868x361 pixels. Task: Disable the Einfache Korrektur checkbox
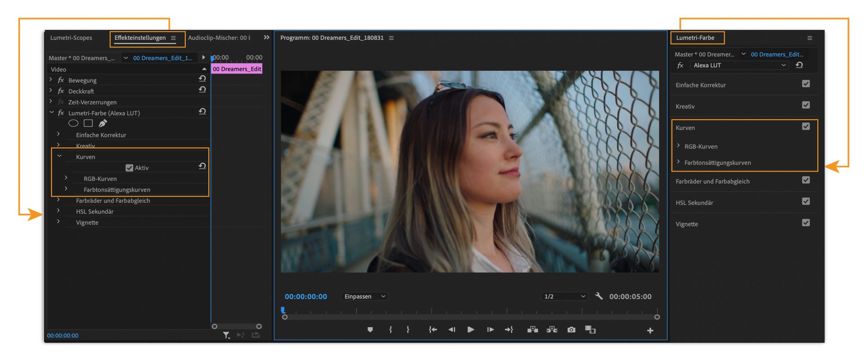tap(806, 84)
